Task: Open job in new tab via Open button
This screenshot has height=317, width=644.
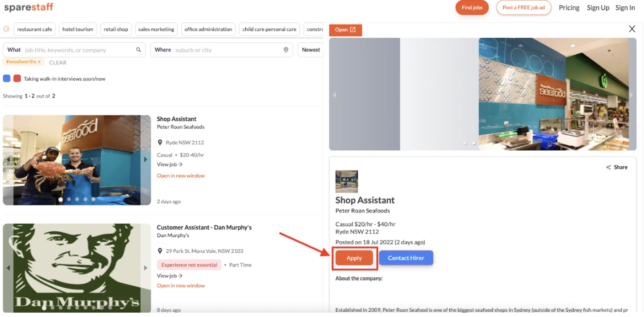Action: pos(345,30)
